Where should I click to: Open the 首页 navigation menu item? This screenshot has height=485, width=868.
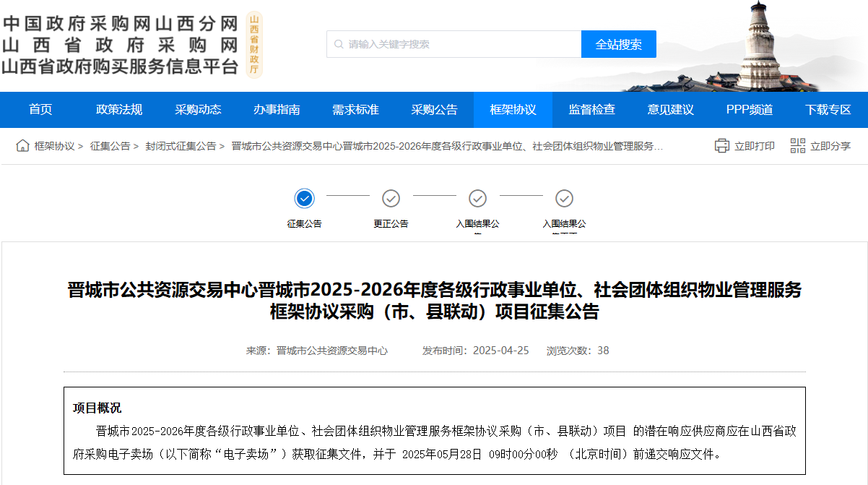(x=40, y=110)
